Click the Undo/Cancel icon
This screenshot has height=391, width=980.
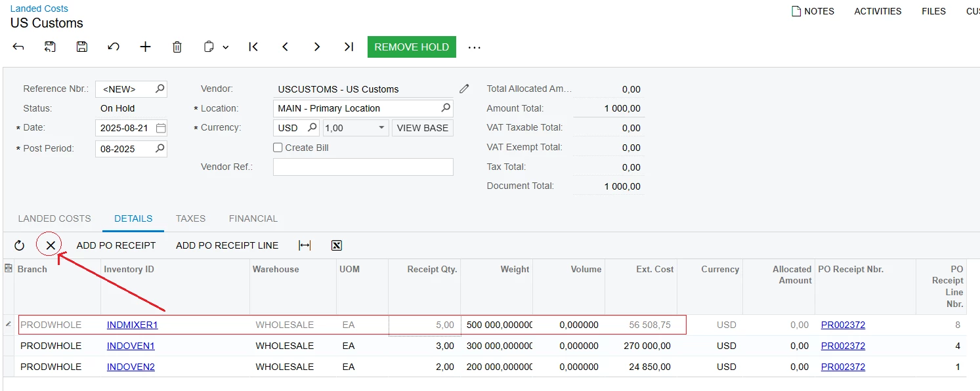click(114, 47)
